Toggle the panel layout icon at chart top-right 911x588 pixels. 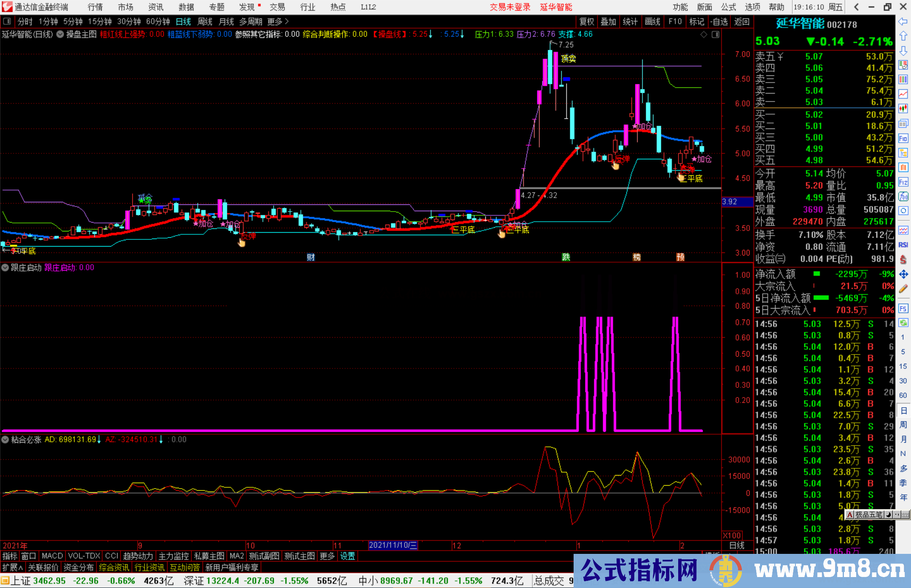pos(715,35)
